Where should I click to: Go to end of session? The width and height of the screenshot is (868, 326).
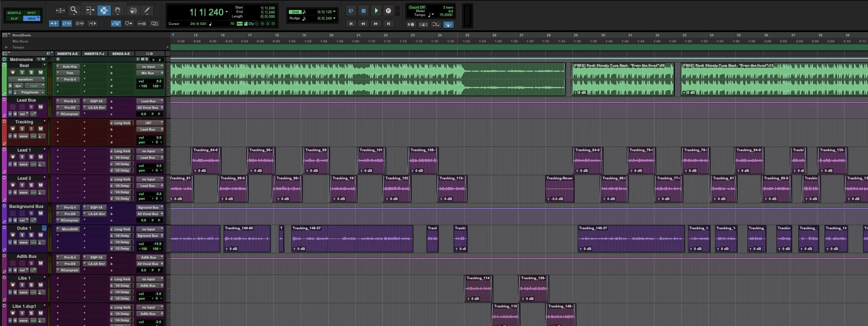tap(388, 24)
